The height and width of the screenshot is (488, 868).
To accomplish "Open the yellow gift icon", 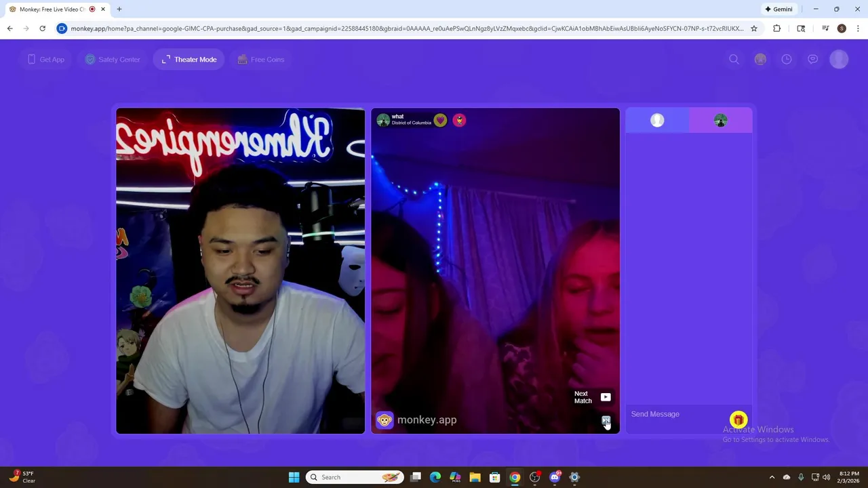I will (x=738, y=420).
